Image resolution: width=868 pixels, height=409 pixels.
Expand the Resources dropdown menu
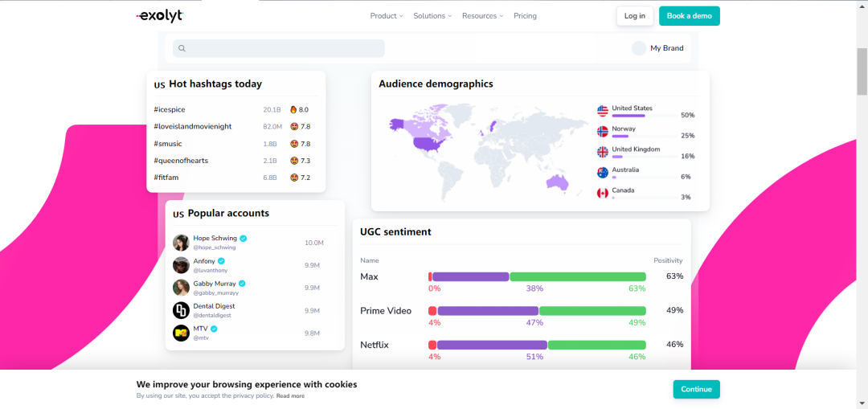coord(482,16)
